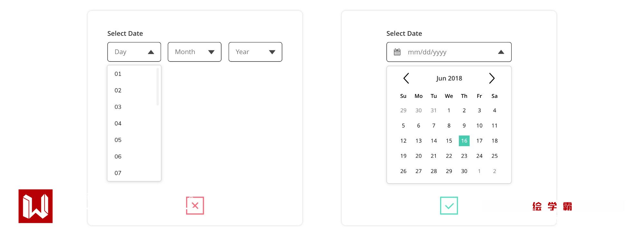The width and height of the screenshot is (644, 236).
Task: Select June 23 in the calendar
Action: point(464,156)
